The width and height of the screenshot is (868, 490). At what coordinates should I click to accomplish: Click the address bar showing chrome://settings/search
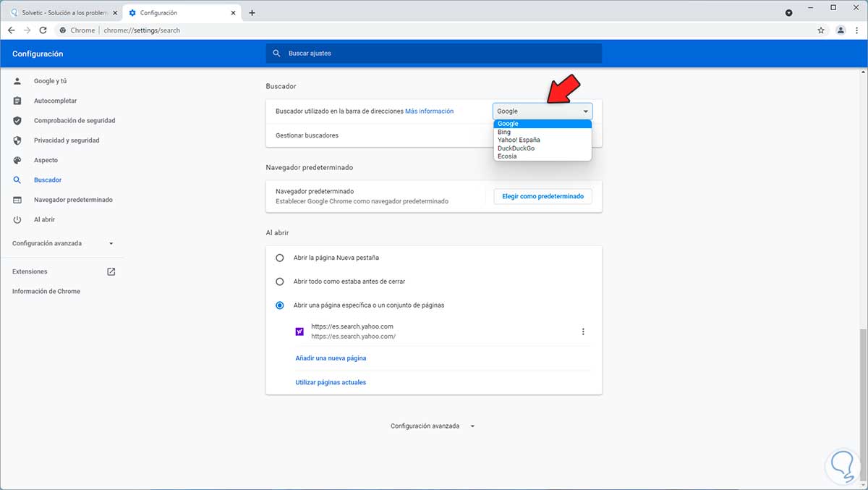(x=434, y=30)
